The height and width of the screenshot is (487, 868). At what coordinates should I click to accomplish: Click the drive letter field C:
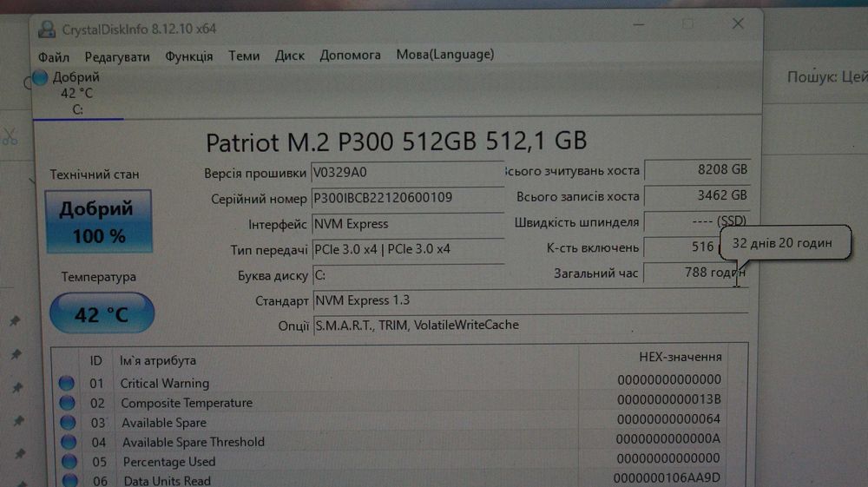[409, 275]
